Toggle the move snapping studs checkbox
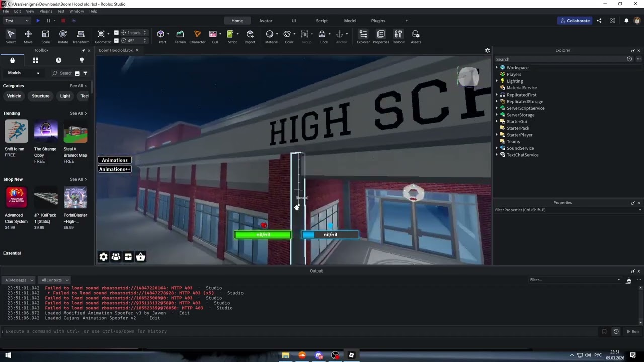 point(116,33)
